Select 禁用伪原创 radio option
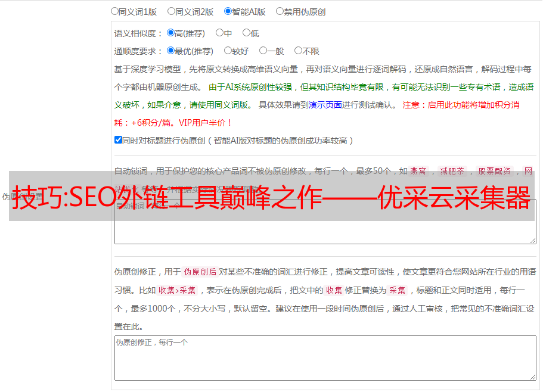 280,11
